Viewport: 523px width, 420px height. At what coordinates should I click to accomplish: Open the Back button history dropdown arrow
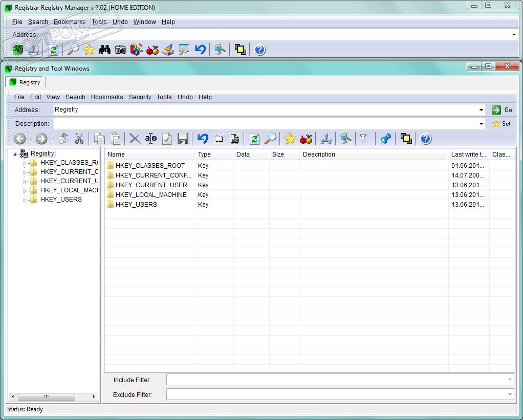click(x=31, y=139)
